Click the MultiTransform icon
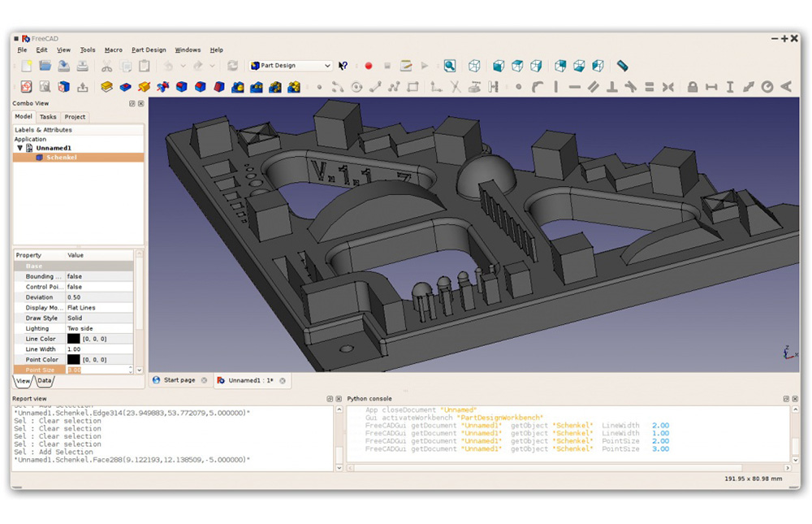812x524 pixels. point(294,87)
